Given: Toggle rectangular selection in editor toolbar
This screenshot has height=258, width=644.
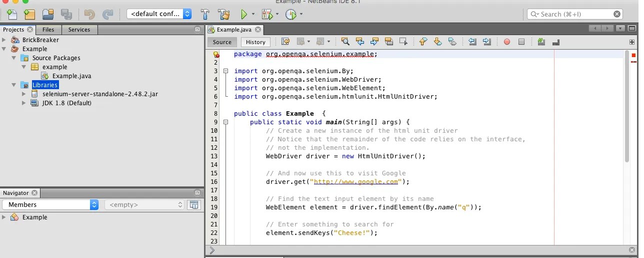Looking at the screenshot, I should [x=403, y=42].
